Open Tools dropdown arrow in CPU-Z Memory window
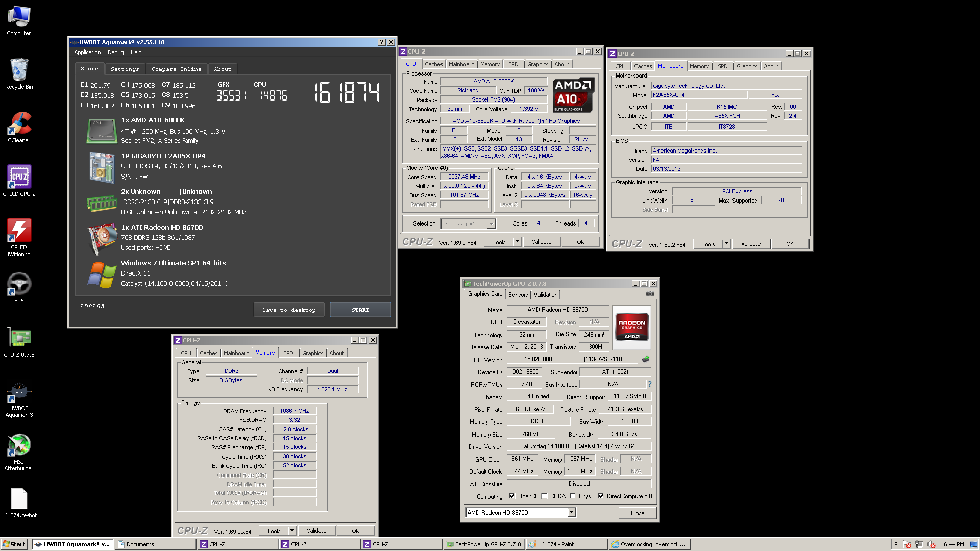The image size is (980, 551). tap(292, 531)
